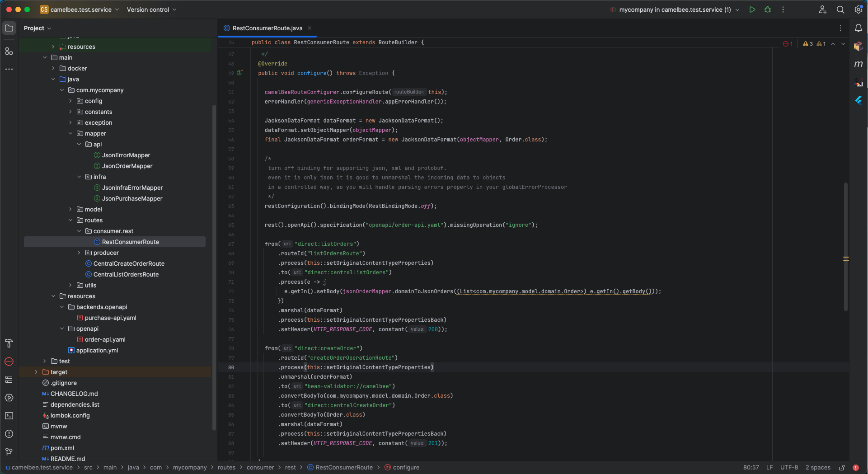Open Search Everywhere magnifier
Image resolution: width=868 pixels, height=474 pixels.
[x=840, y=9]
